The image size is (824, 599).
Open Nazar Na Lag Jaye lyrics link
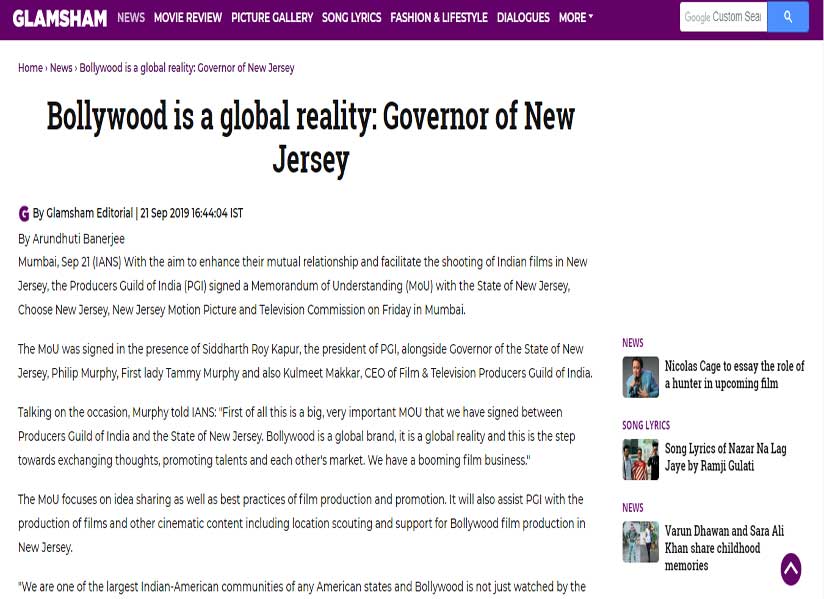click(725, 457)
